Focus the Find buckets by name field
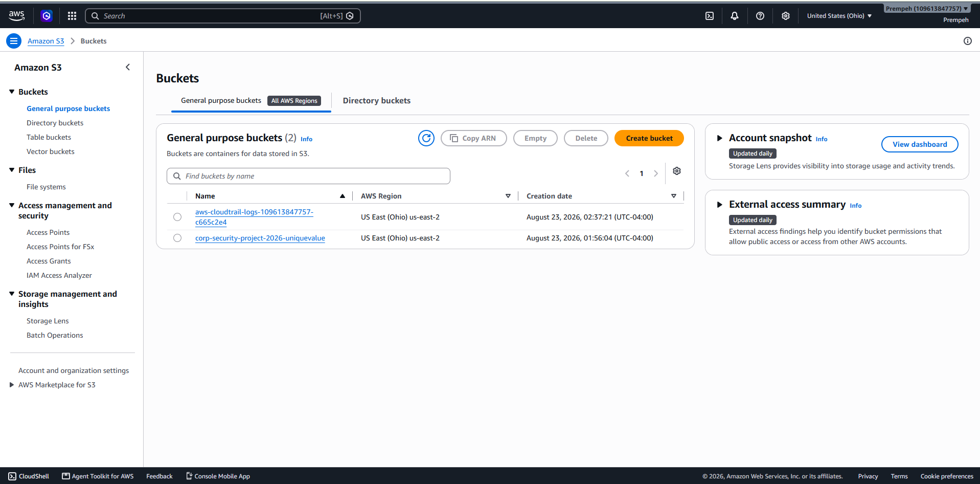Screen dimensions: 980x484 (308, 176)
